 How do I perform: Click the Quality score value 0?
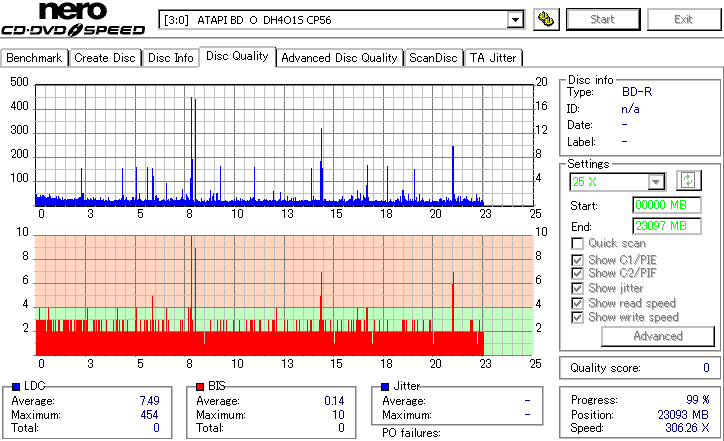coord(706,368)
